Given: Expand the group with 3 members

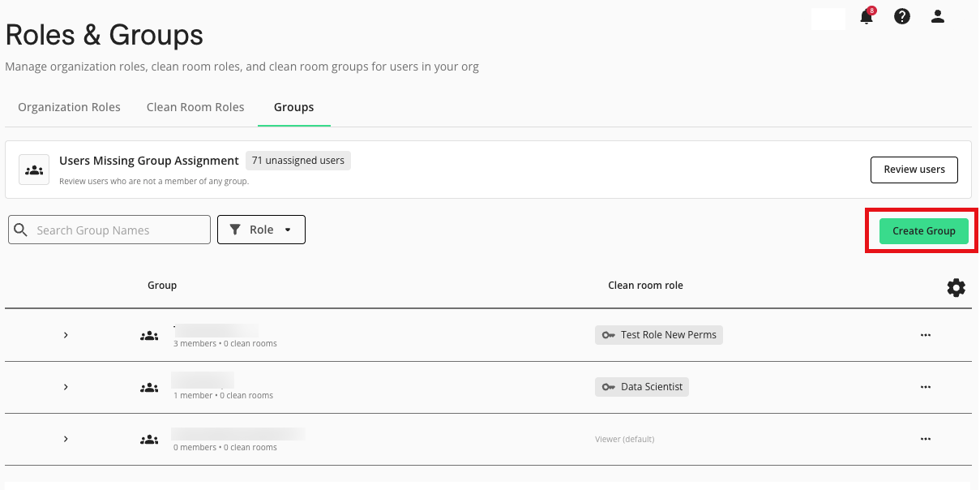Looking at the screenshot, I should click(x=66, y=335).
